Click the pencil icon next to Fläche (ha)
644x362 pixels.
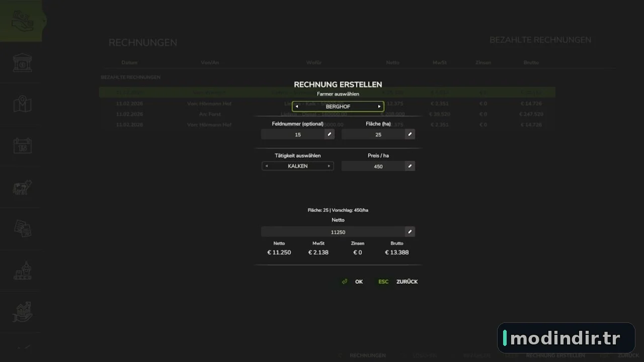tap(410, 134)
